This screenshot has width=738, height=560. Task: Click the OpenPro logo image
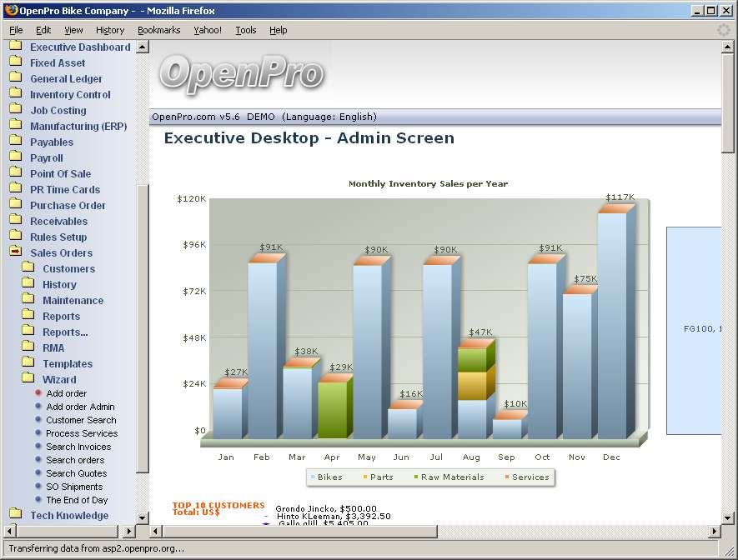(x=241, y=74)
